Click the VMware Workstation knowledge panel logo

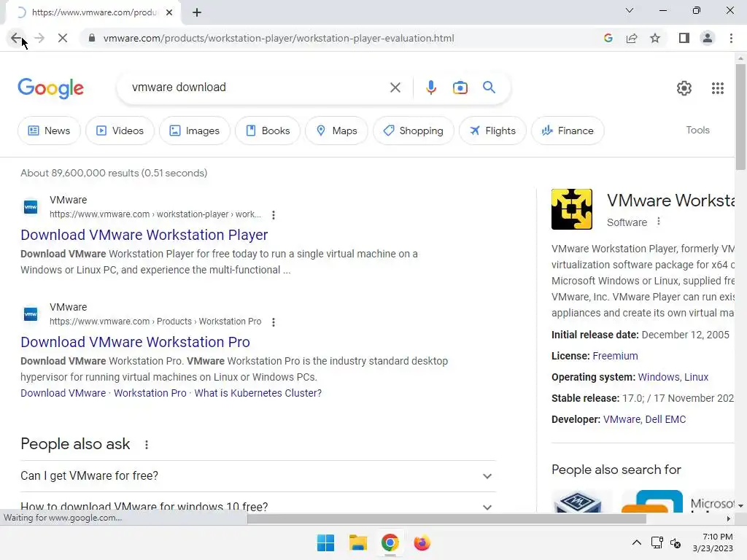572,209
